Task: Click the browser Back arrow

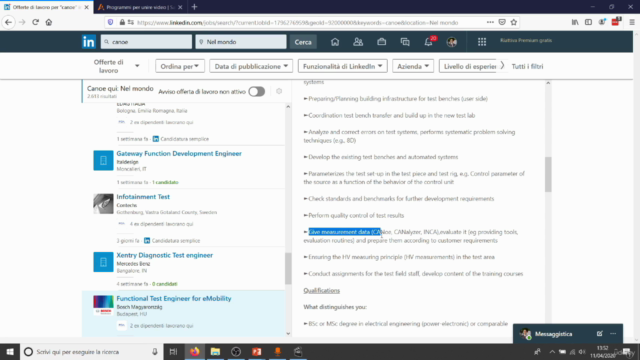Action: (9, 22)
